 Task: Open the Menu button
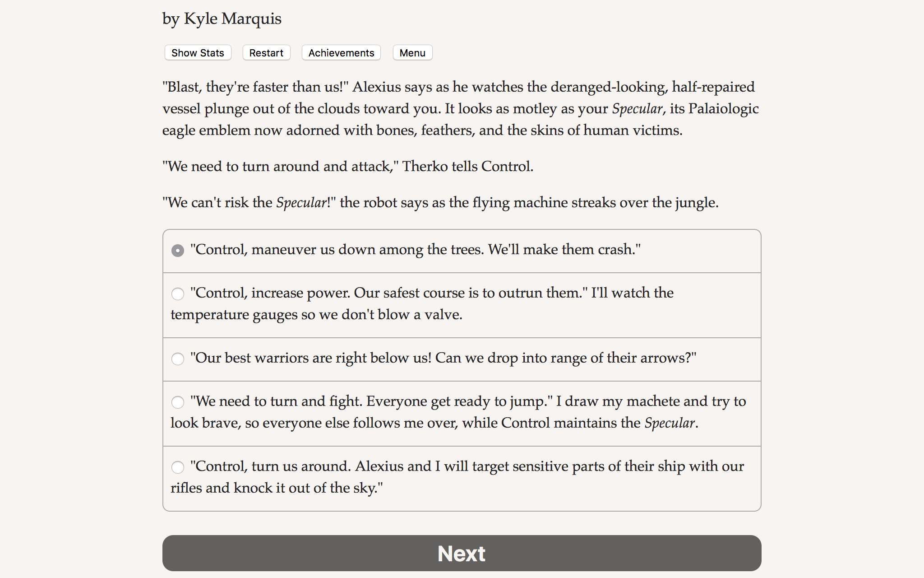click(412, 53)
